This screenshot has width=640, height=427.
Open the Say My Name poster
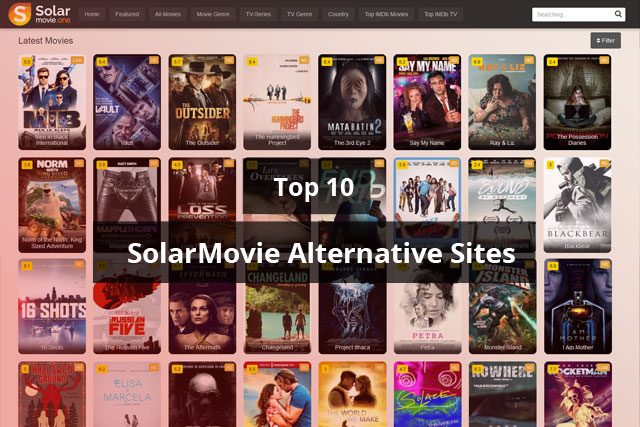pyautogui.click(x=427, y=102)
